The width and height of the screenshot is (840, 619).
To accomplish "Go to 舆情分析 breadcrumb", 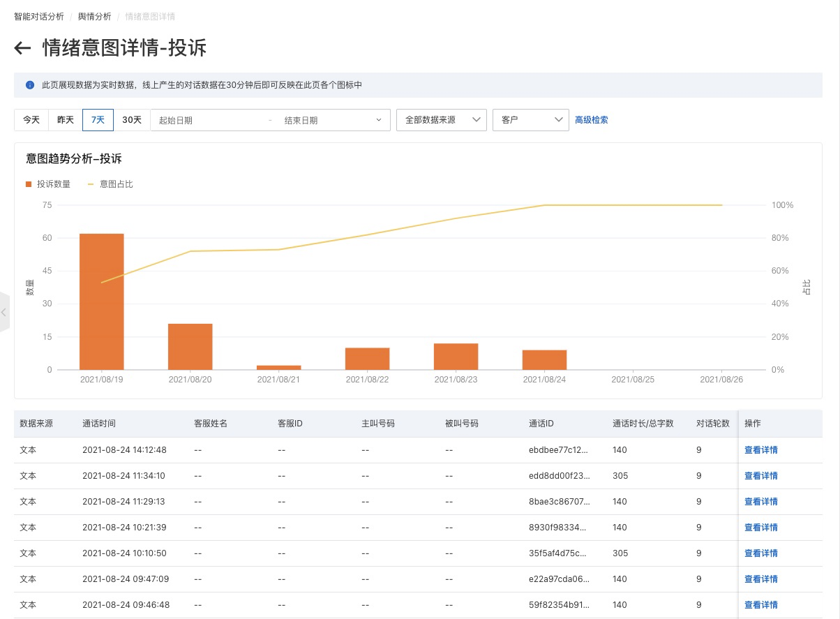I will tap(95, 16).
